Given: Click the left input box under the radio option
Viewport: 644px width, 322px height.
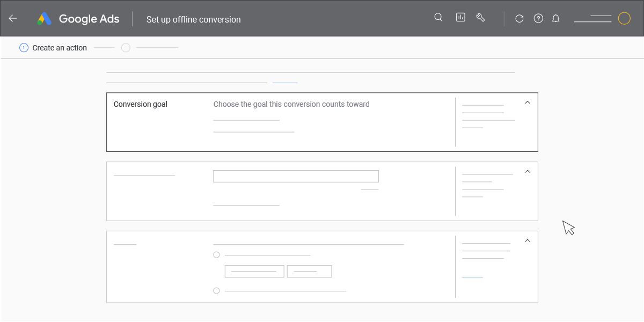Looking at the screenshot, I should tap(254, 271).
